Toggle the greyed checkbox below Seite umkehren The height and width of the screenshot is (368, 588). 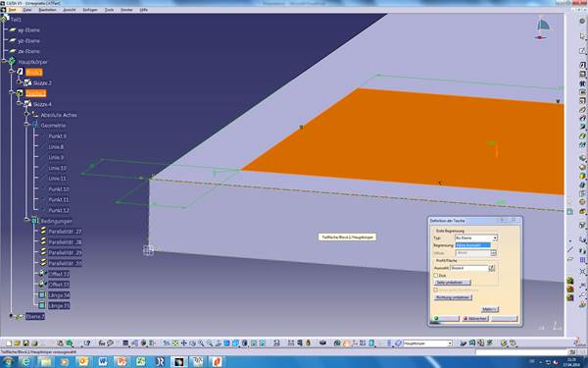(x=436, y=289)
